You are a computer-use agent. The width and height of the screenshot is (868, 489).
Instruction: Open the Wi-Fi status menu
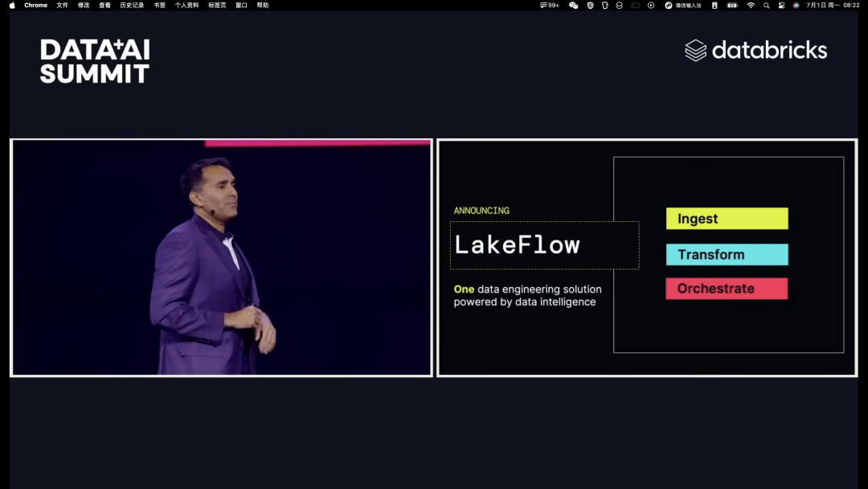[751, 5]
